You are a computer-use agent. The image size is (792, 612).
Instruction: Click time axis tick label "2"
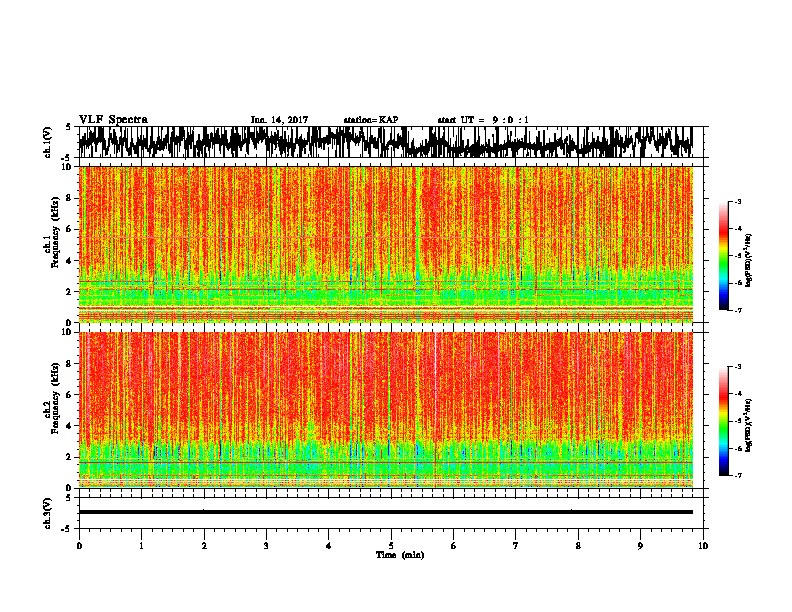pos(204,546)
